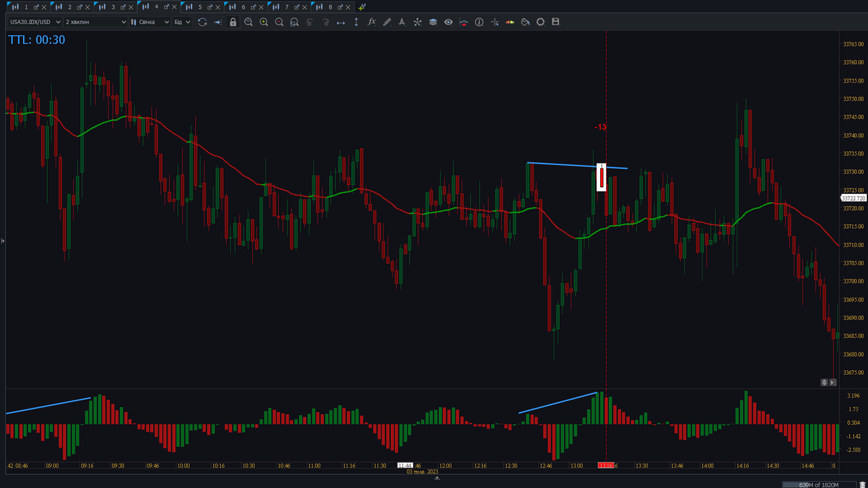Open the pattern network tool icon
Image resolution: width=868 pixels, height=488 pixels.
(x=417, y=22)
